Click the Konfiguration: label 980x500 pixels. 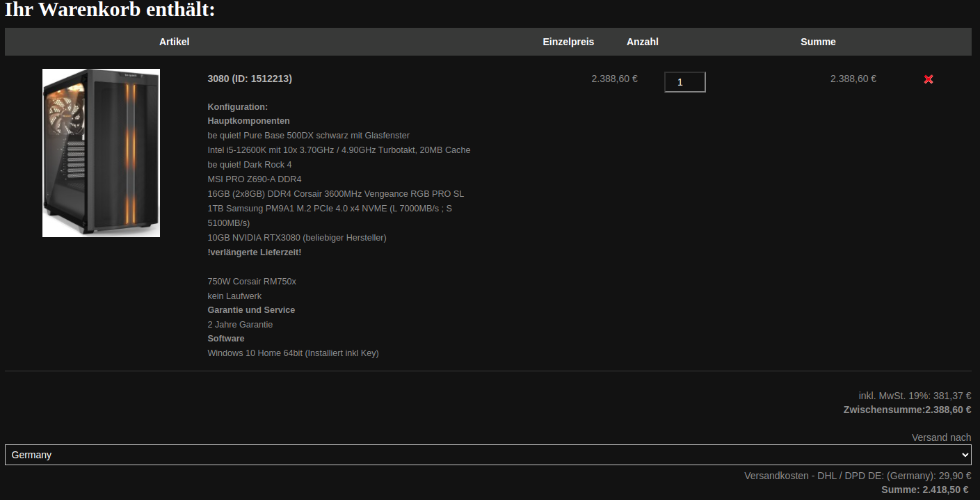pos(237,107)
